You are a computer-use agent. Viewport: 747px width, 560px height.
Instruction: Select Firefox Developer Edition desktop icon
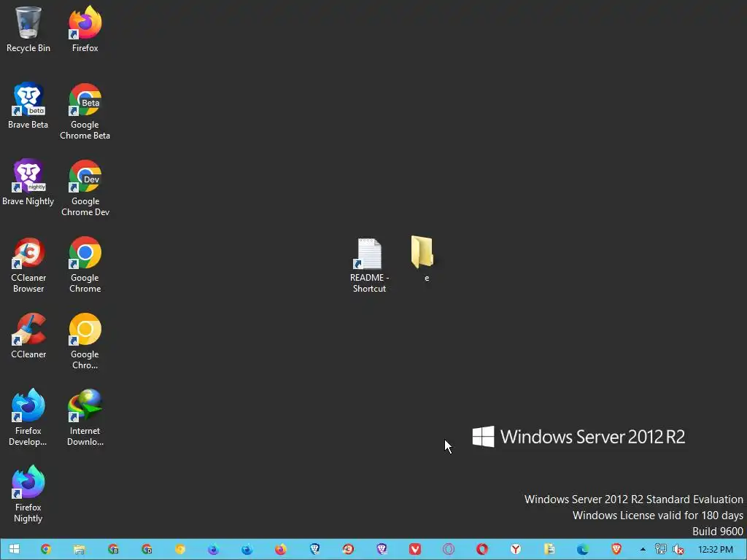[x=28, y=417]
